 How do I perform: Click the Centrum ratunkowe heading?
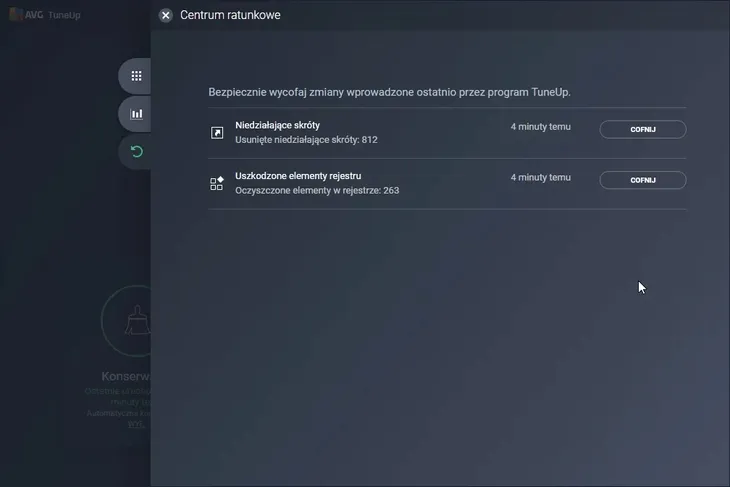pos(230,15)
